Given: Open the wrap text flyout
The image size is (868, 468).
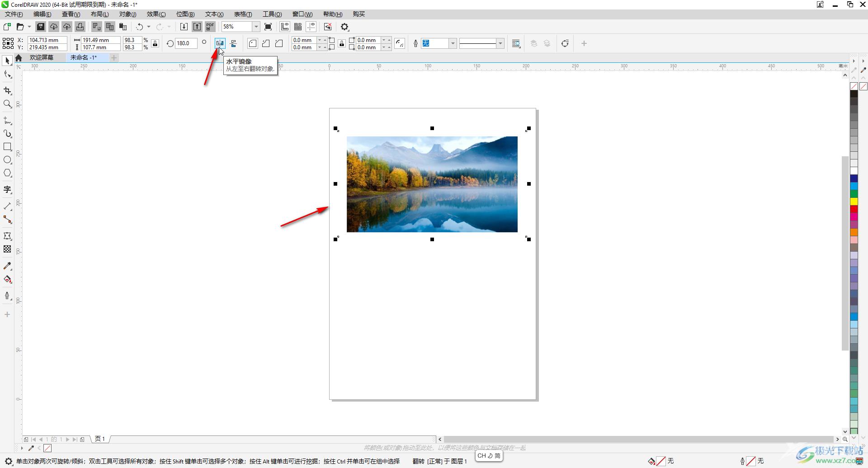Looking at the screenshot, I should [516, 43].
